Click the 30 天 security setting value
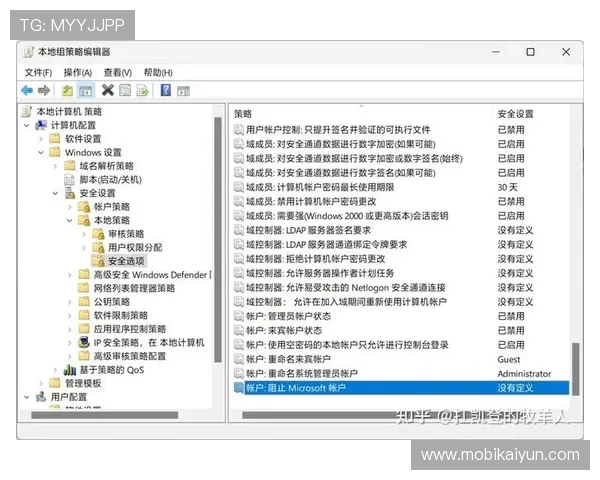The height and width of the screenshot is (480, 600). coord(507,187)
